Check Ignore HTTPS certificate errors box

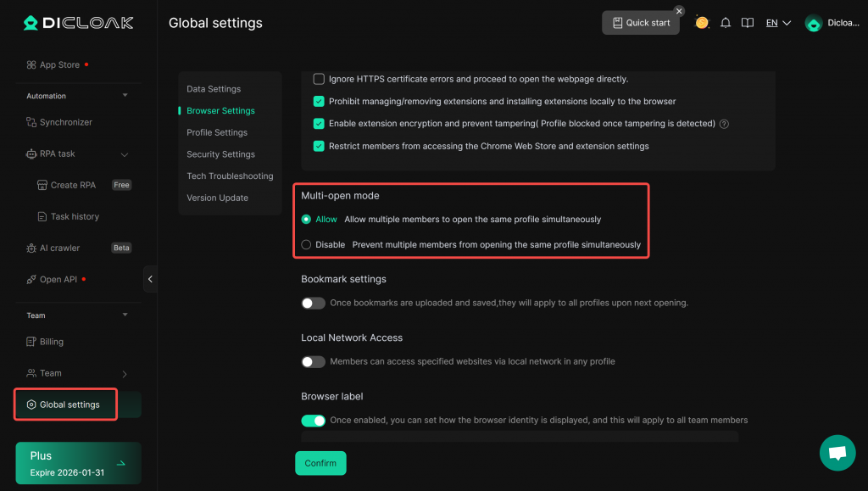319,79
